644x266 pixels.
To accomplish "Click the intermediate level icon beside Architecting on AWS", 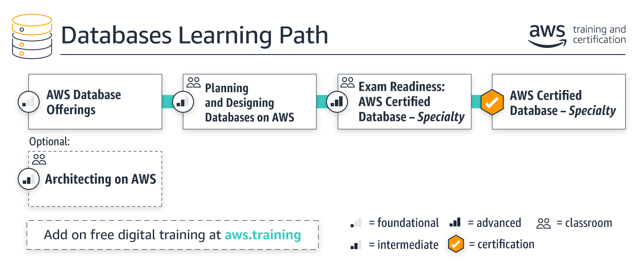I will point(29,179).
